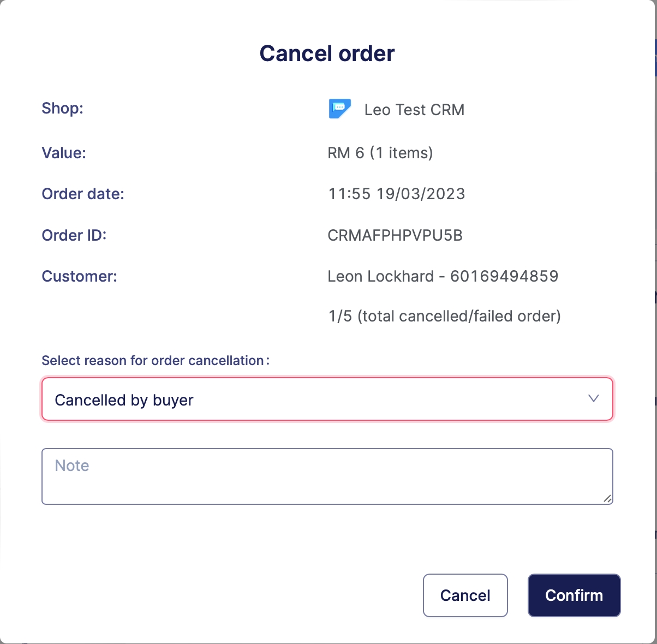This screenshot has height=644, width=657.
Task: Click inside the Note text area
Action: pyautogui.click(x=327, y=476)
